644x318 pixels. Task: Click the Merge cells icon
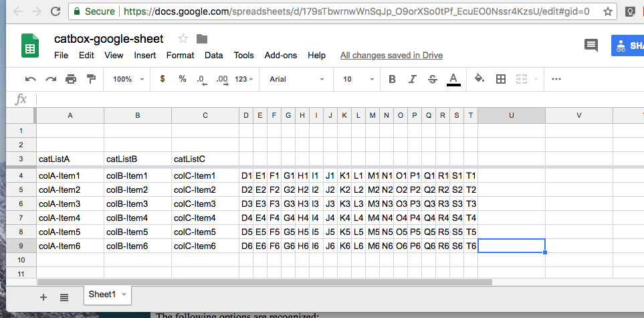[x=521, y=79]
